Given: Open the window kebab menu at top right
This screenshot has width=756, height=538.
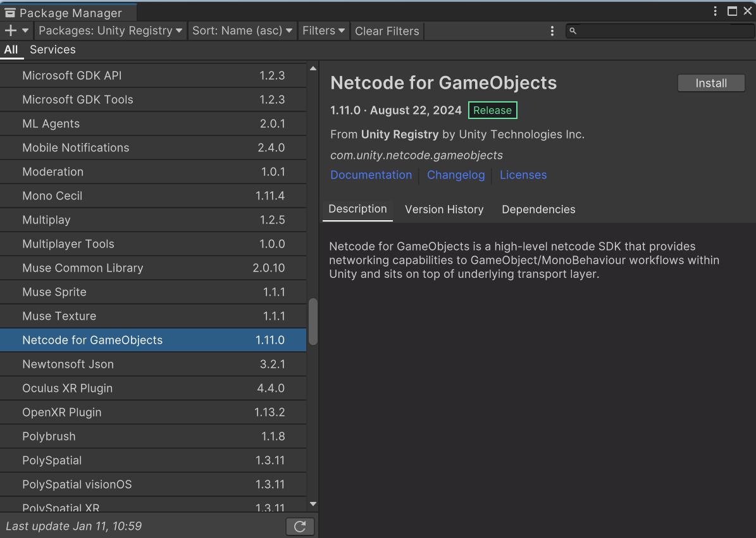Looking at the screenshot, I should [x=716, y=11].
